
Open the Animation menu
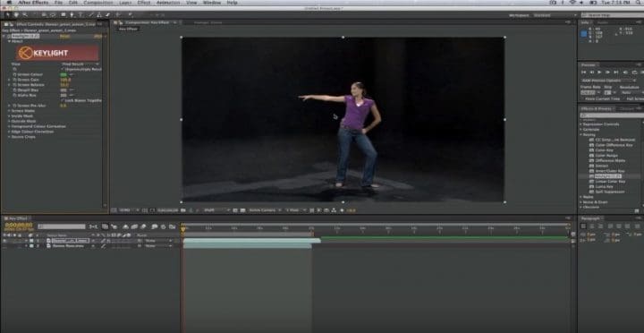(168, 3)
